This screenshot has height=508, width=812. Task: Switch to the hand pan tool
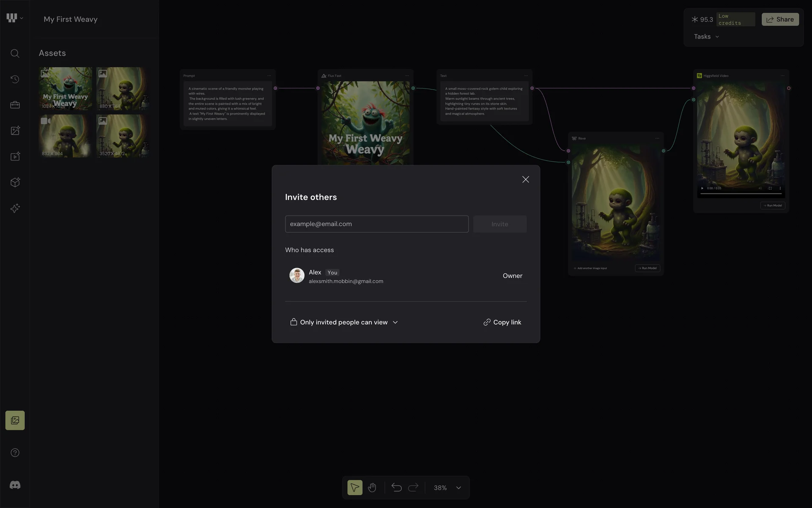[372, 488]
